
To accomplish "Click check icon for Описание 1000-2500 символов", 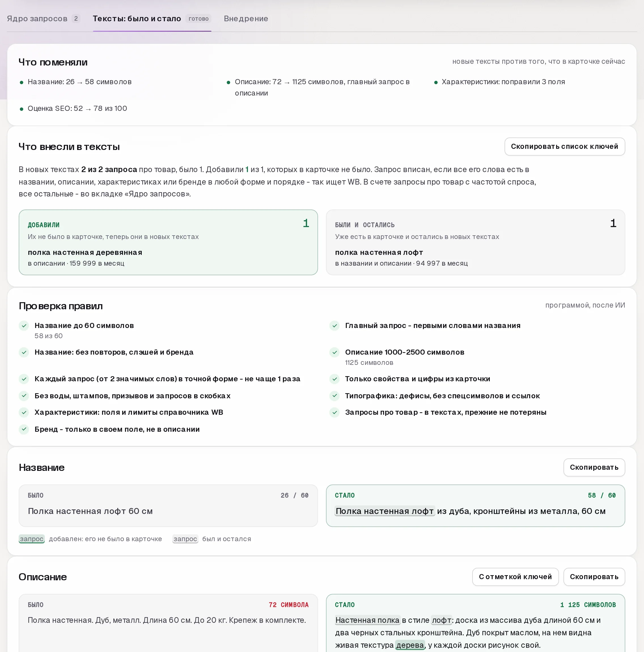I will coord(334,352).
